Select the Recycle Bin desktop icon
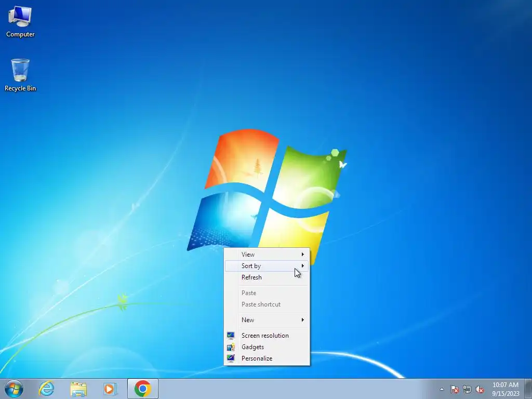 (20, 75)
